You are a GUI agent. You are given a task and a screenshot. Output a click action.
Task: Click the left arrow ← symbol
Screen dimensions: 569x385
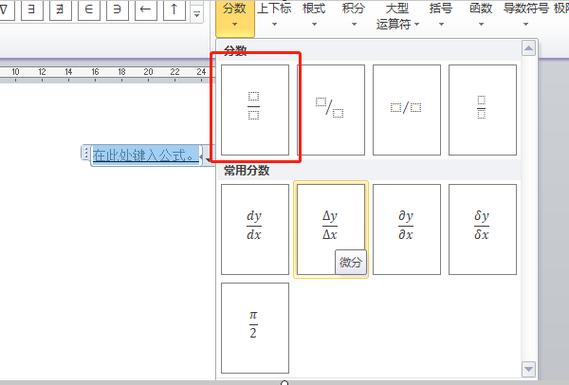[x=146, y=10]
